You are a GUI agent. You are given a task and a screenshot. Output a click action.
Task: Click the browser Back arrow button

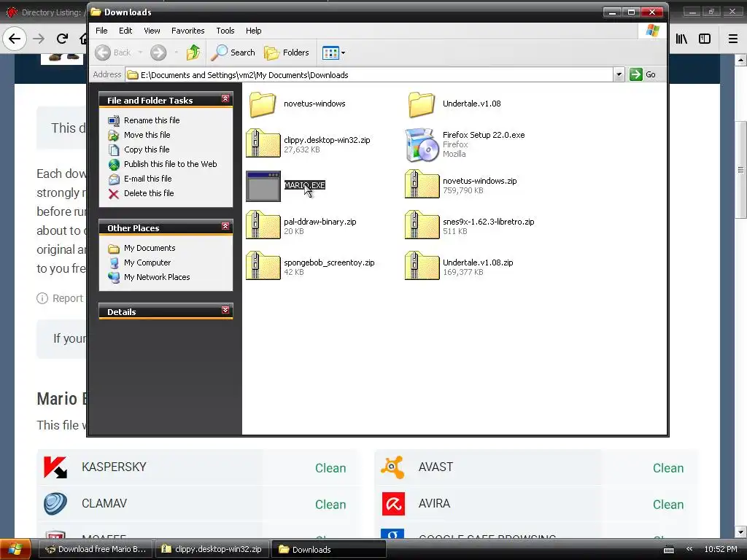[15, 39]
